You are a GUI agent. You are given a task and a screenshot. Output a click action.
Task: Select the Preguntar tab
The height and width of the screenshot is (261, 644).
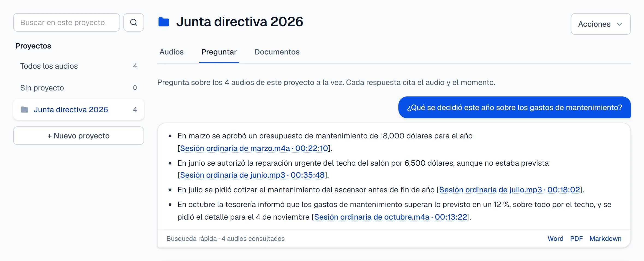(x=219, y=52)
